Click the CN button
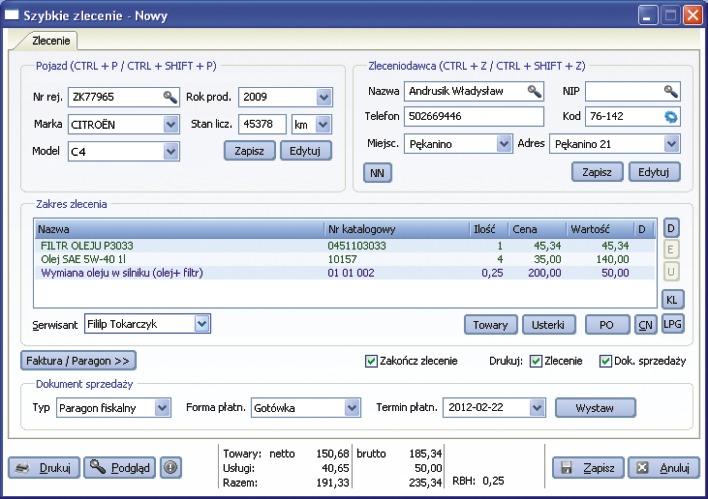The width and height of the screenshot is (708, 499). [x=645, y=325]
